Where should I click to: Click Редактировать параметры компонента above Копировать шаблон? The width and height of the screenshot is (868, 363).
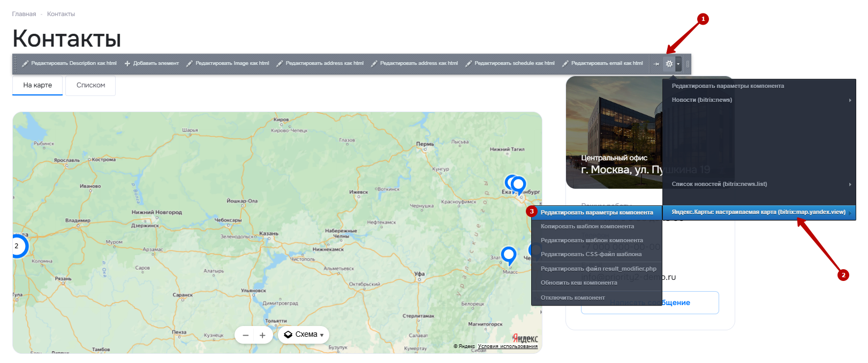click(597, 212)
